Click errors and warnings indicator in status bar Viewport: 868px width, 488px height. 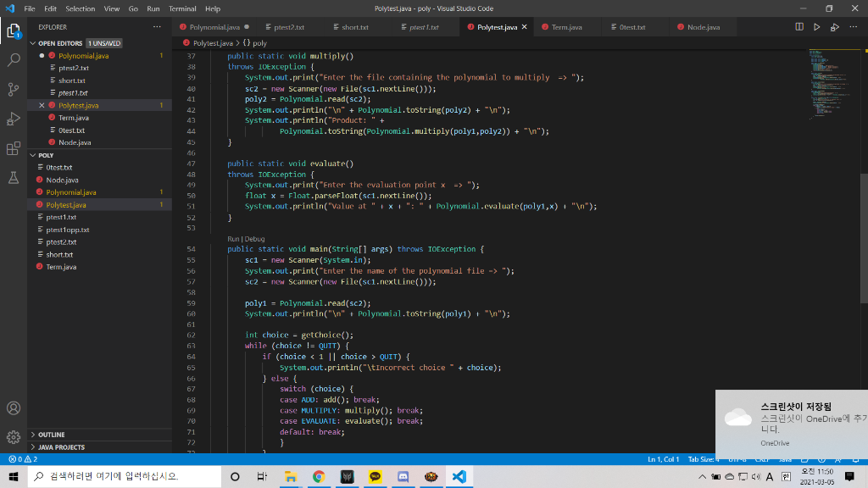[x=15, y=458]
